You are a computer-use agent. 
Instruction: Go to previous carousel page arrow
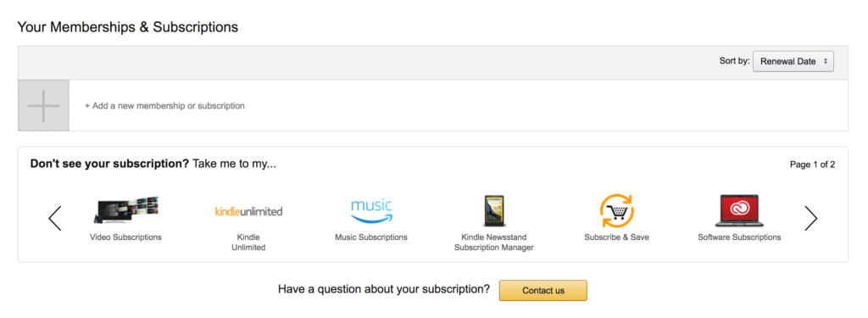[55, 218]
